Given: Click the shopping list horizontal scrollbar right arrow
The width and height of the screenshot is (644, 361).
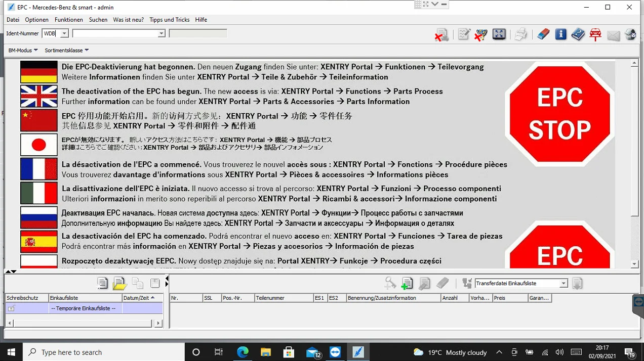Looking at the screenshot, I should [158, 323].
